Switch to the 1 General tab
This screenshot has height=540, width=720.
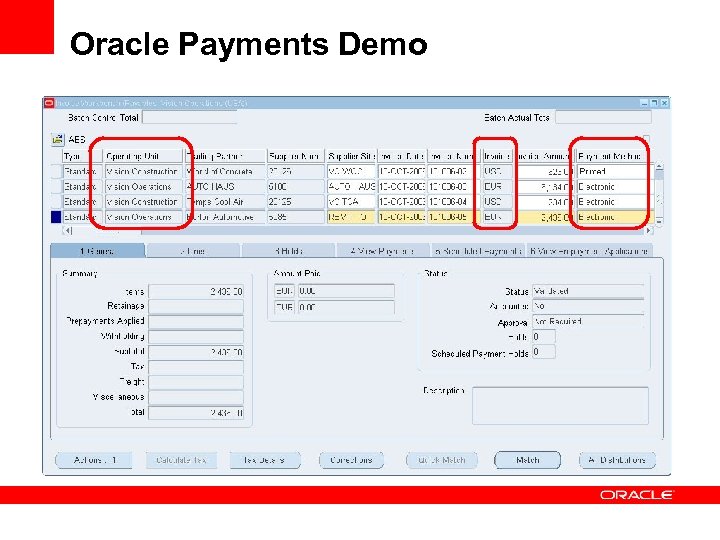tap(97, 251)
